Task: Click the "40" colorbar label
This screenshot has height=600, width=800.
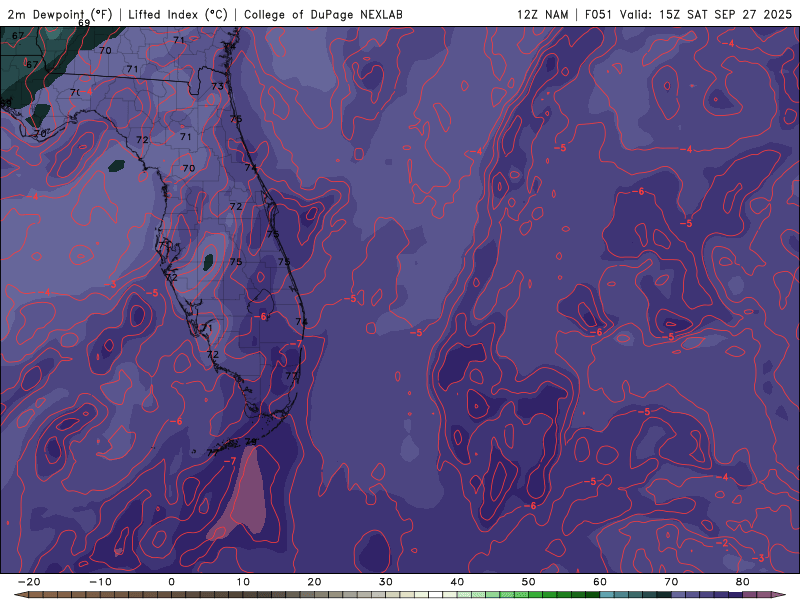Action: click(x=457, y=582)
